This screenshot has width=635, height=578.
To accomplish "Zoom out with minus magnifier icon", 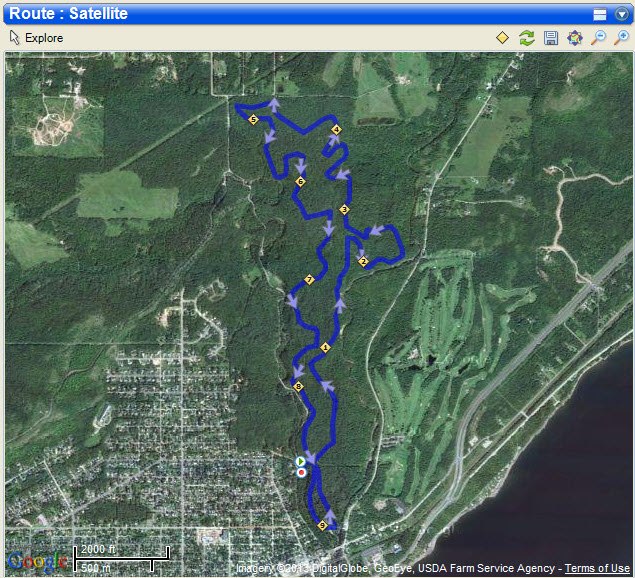I will click(x=598, y=38).
